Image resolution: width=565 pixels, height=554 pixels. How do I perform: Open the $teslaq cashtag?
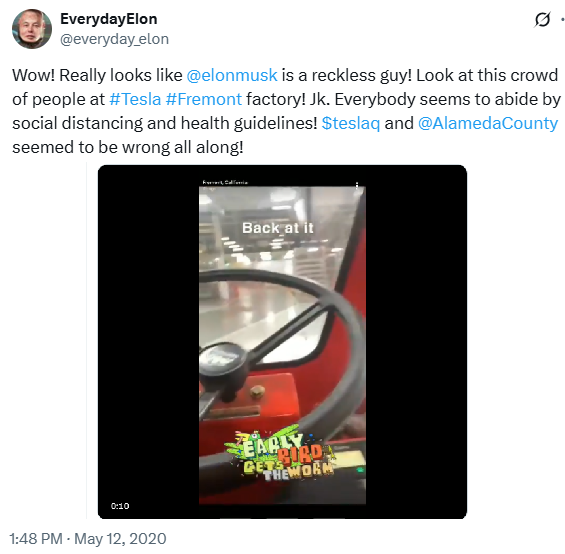(x=351, y=123)
